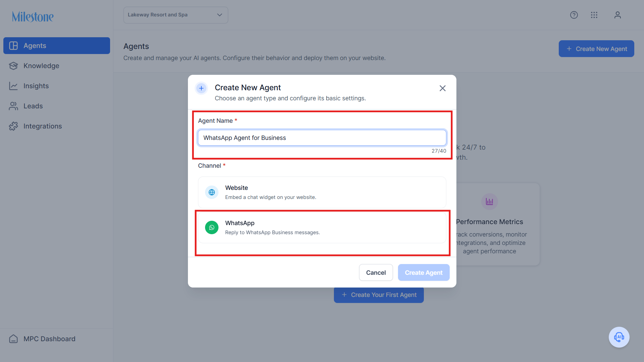644x362 pixels.
Task: Click the Create Agent button
Action: 424,272
